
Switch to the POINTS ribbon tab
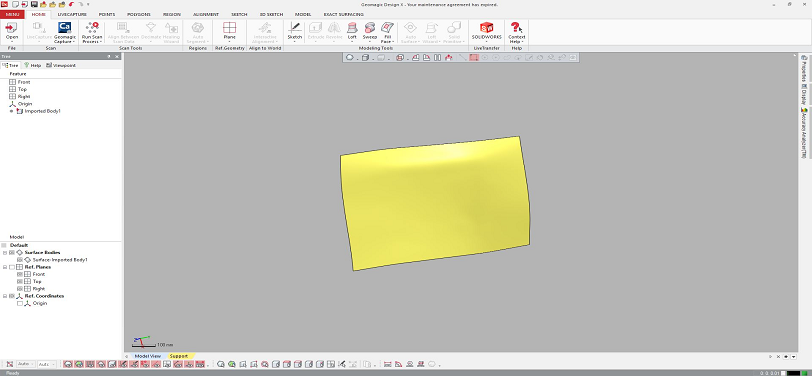(x=107, y=15)
